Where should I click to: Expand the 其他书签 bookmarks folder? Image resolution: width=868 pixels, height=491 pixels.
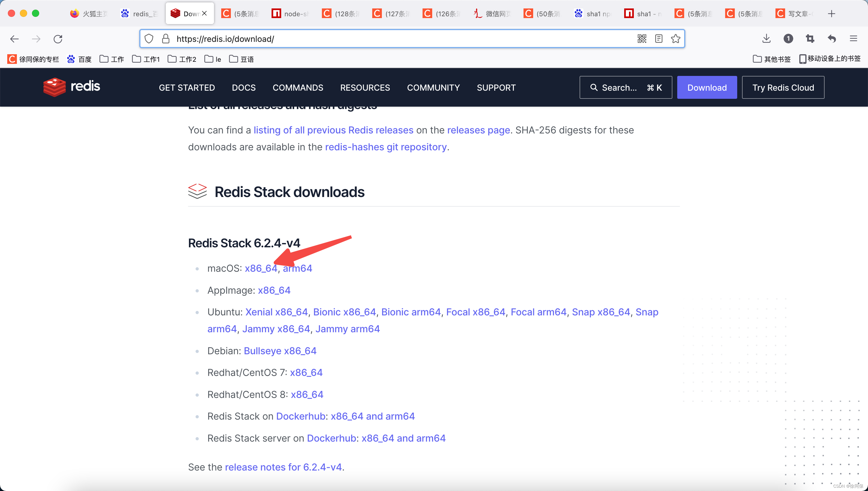point(772,59)
